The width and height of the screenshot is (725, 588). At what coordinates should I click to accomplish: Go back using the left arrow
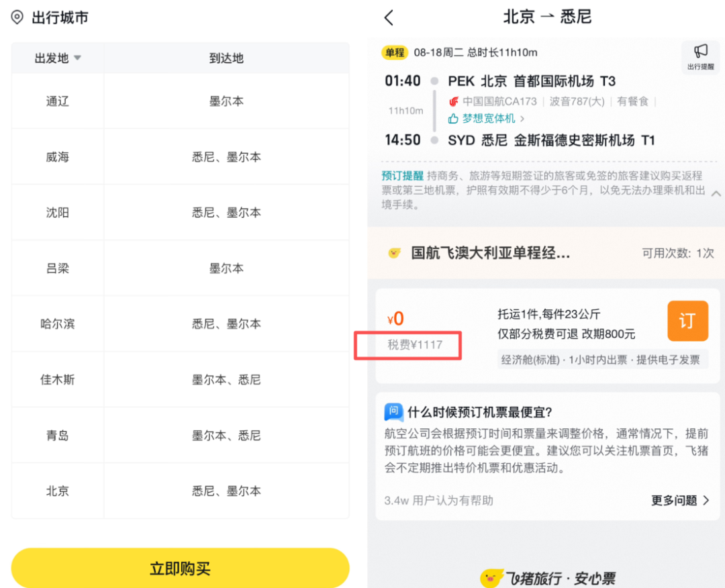389,17
